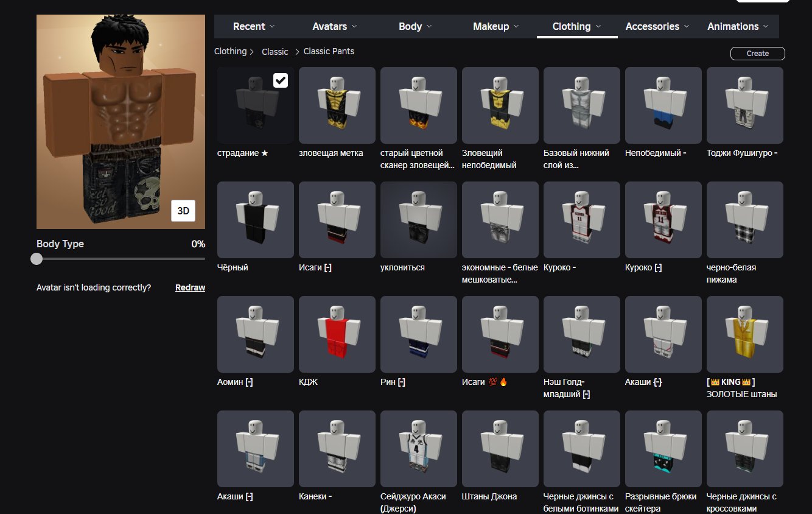Screen dimensions: 812x514
Task: Uncheck the equipped 'страдание ★' pants checkbox
Action: [x=280, y=80]
